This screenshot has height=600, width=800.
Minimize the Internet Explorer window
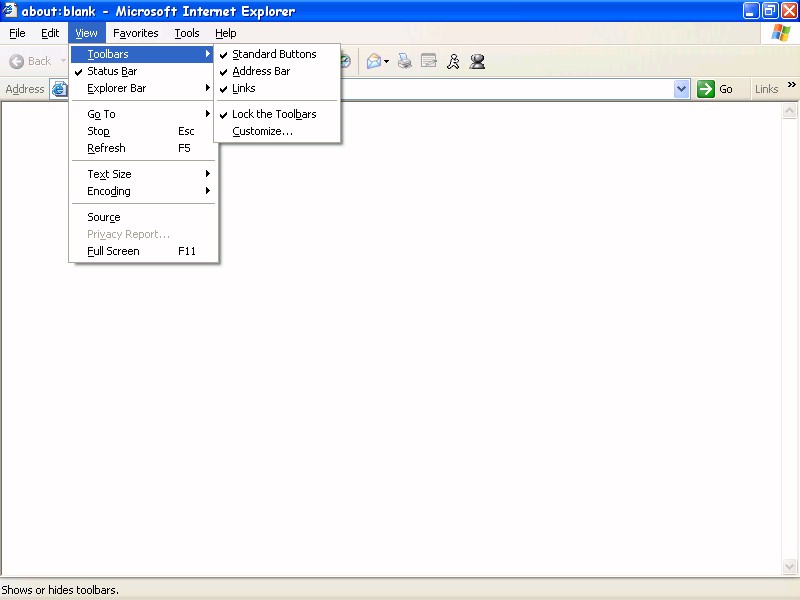click(x=751, y=11)
